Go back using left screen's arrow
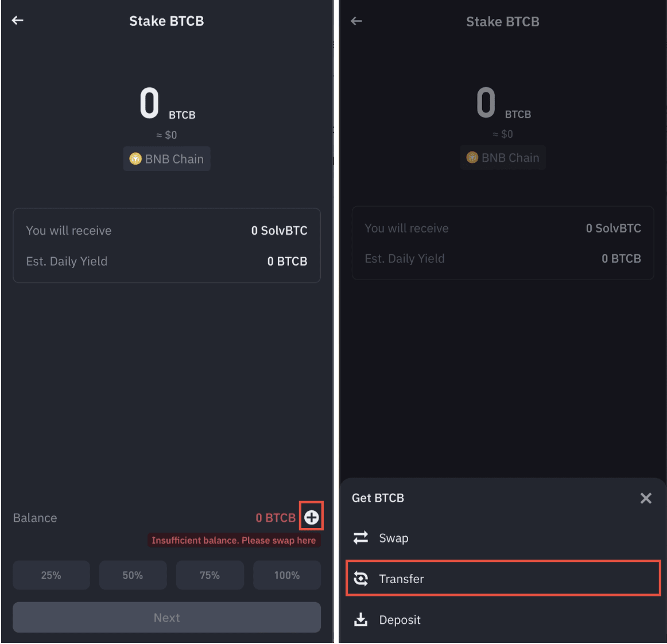 coord(17,20)
